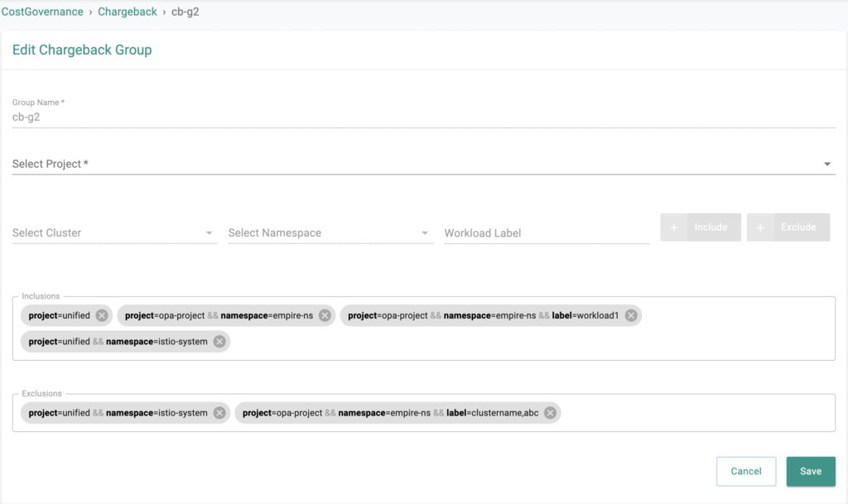Remove the project=unified inclusion chip
The image size is (848, 504).
(x=102, y=315)
